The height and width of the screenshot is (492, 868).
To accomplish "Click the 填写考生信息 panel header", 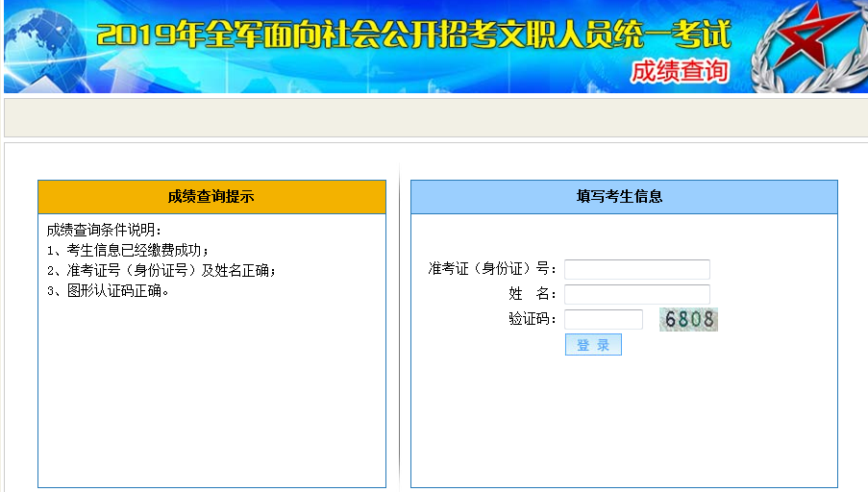I will [624, 197].
